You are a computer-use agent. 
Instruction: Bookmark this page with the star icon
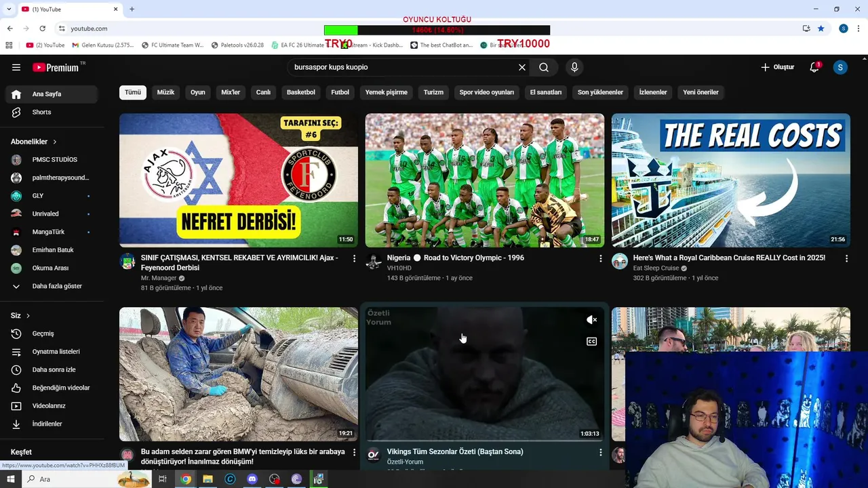(x=821, y=28)
